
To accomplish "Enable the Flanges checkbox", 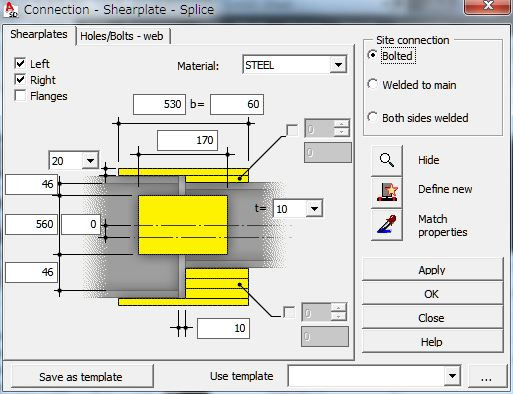I will tap(20, 96).
